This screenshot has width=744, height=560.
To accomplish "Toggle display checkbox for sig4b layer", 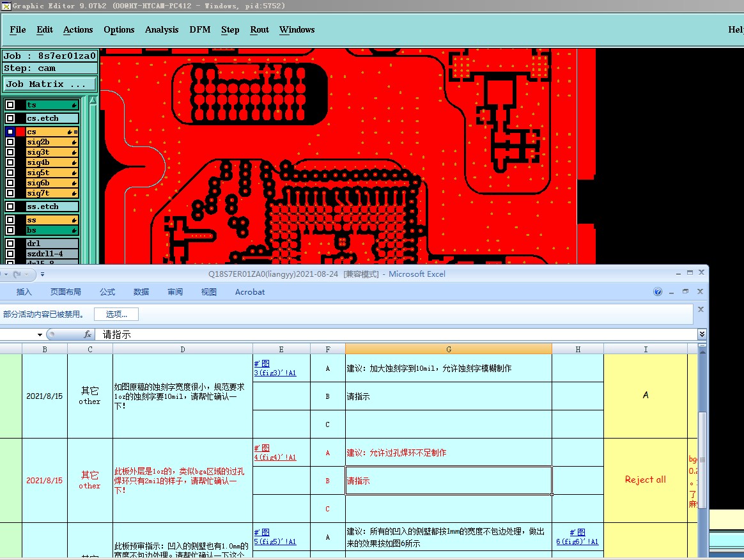I will (10, 162).
